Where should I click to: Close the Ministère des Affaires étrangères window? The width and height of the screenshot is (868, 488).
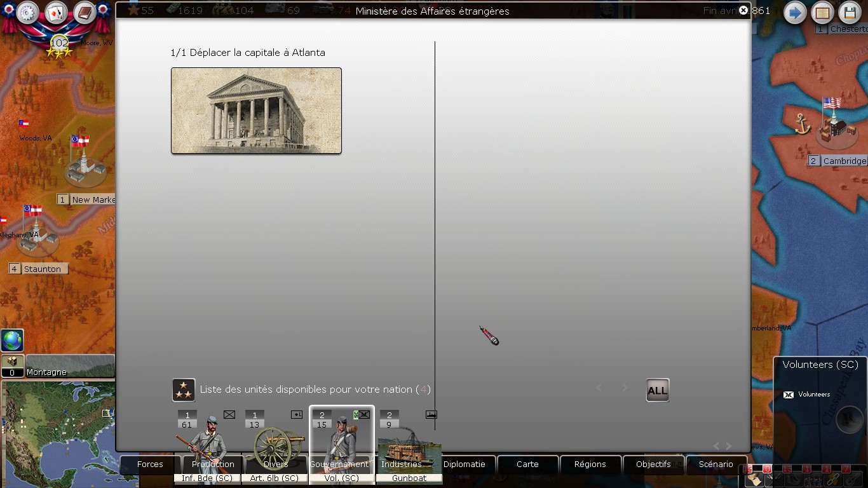click(x=743, y=10)
